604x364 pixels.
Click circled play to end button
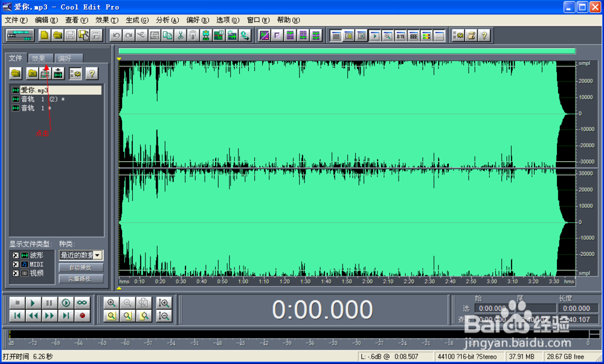[x=66, y=303]
